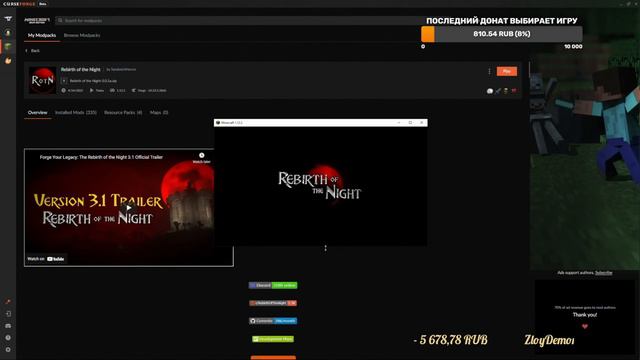Launch the modpack with the Play button
The height and width of the screenshot is (360, 640).
[x=507, y=71]
